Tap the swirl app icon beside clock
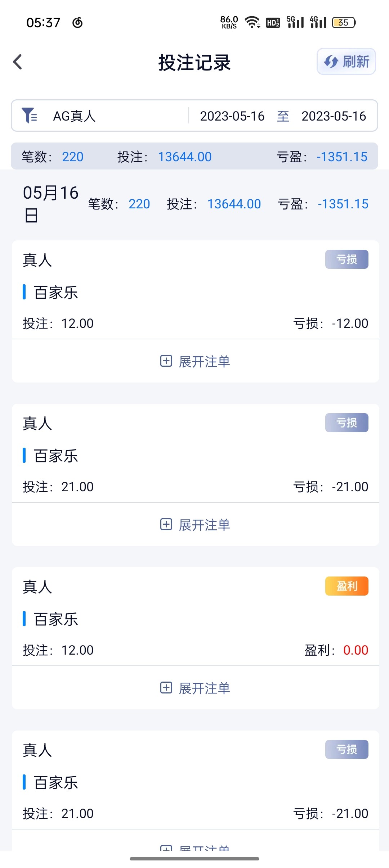The height and width of the screenshot is (868, 389). (77, 23)
